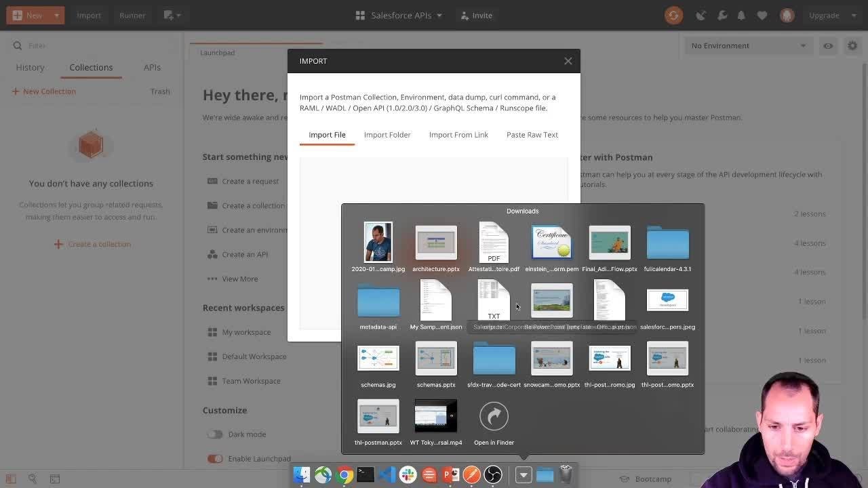Click the sidebar Filter search field
The image size is (868, 488).
[x=92, y=45]
